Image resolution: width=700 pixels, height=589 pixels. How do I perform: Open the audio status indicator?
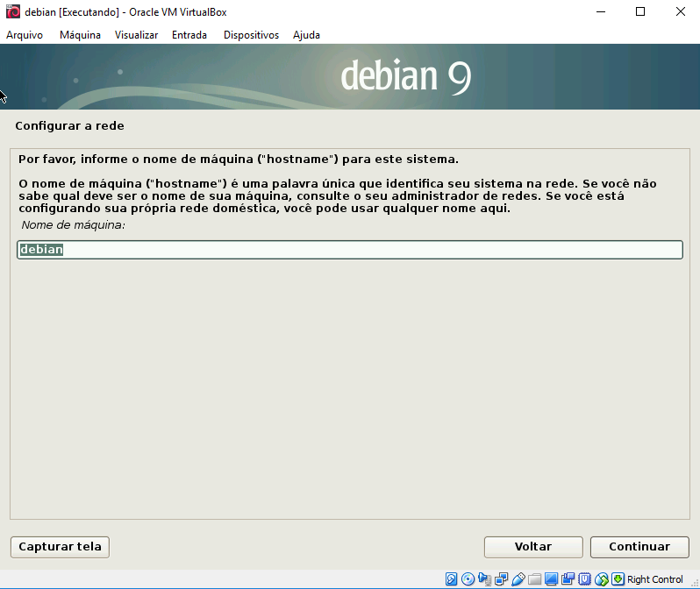coord(484,579)
